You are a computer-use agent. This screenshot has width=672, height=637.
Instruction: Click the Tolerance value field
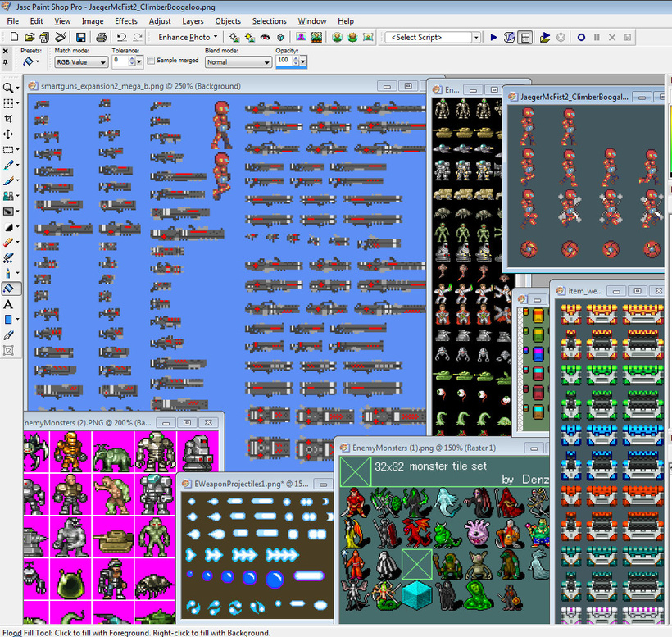click(x=120, y=61)
